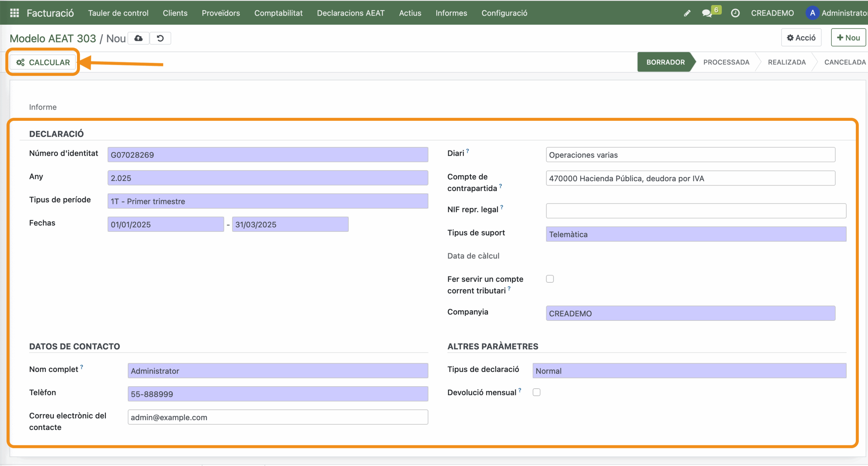Open the conversations chat bubble icon
Viewport: 868px width, 466px height.
pyautogui.click(x=707, y=13)
